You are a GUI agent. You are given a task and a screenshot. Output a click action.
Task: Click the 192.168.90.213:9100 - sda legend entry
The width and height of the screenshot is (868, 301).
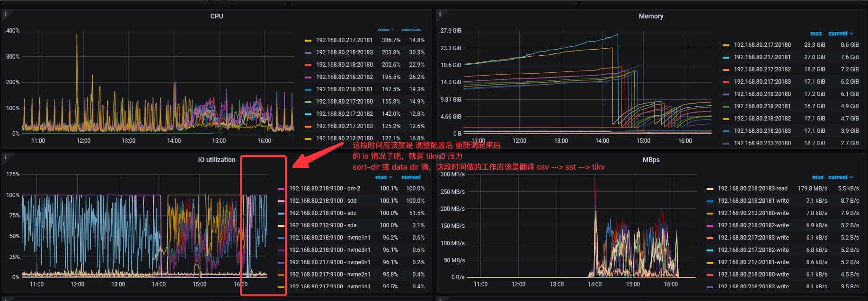pos(323,225)
